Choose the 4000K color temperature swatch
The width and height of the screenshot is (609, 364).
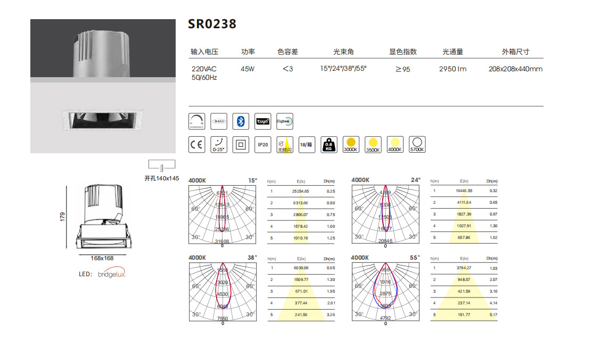395,144
